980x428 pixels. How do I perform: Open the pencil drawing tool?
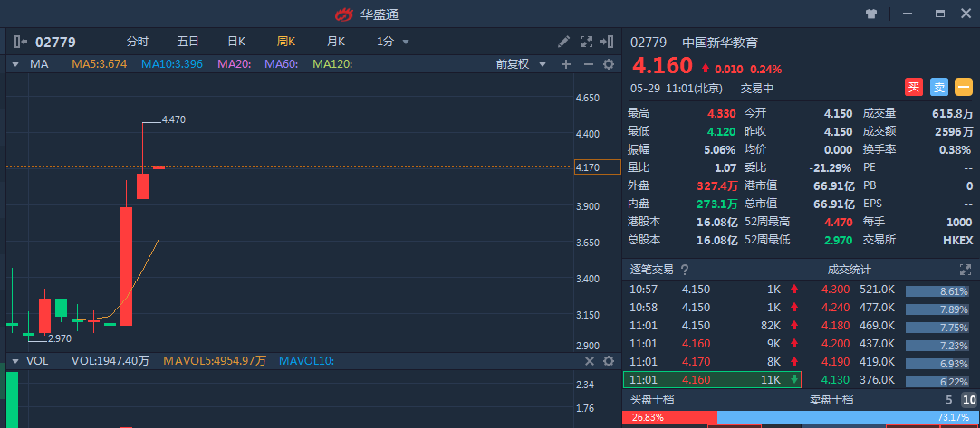(x=563, y=42)
